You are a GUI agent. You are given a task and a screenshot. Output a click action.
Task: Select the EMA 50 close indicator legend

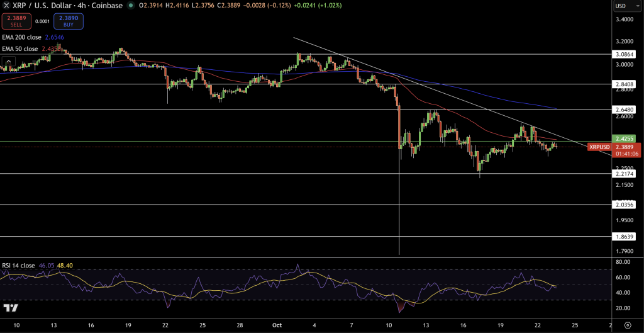[21, 48]
